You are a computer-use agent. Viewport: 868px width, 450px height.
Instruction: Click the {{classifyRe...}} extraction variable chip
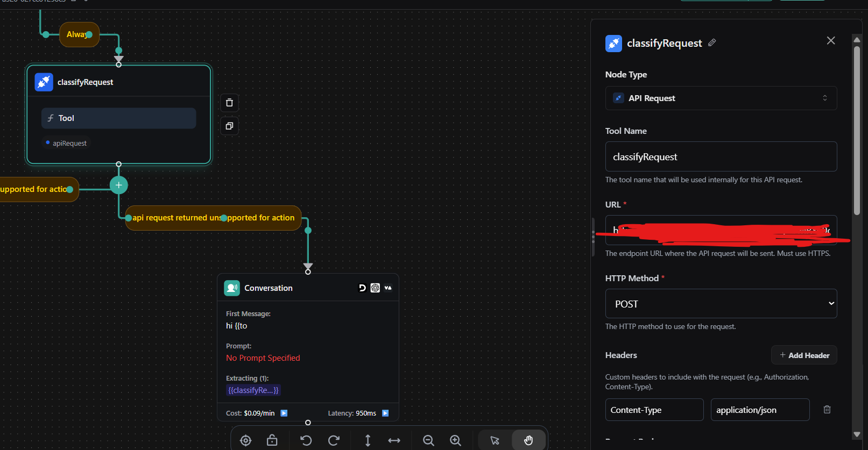click(253, 390)
